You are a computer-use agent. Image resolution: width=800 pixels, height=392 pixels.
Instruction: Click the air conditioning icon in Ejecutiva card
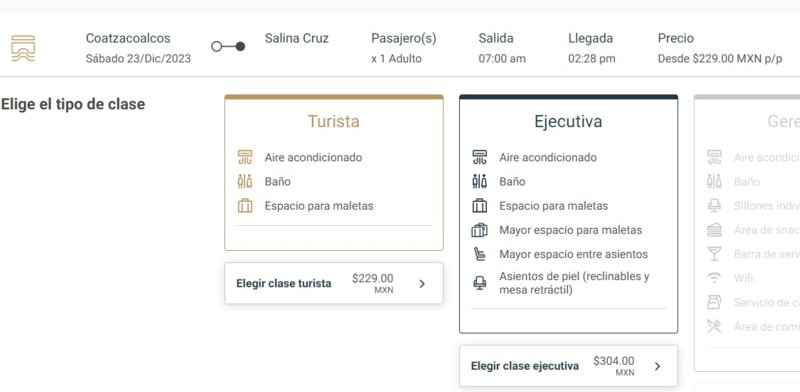coord(480,157)
